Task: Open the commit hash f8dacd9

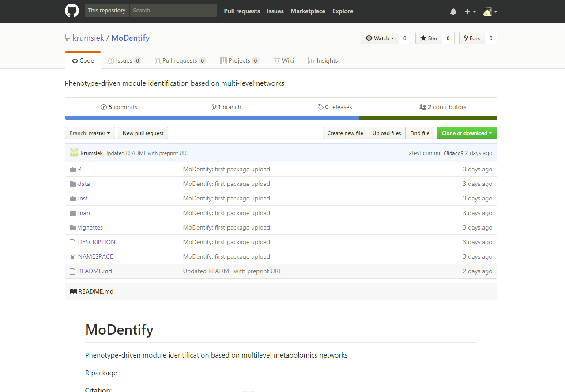Action: point(453,153)
